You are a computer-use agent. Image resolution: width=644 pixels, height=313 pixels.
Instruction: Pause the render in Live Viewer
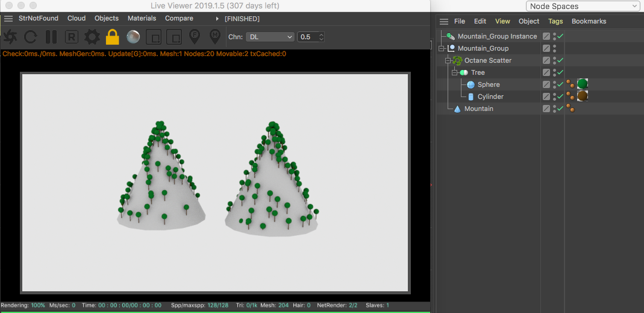(x=51, y=37)
